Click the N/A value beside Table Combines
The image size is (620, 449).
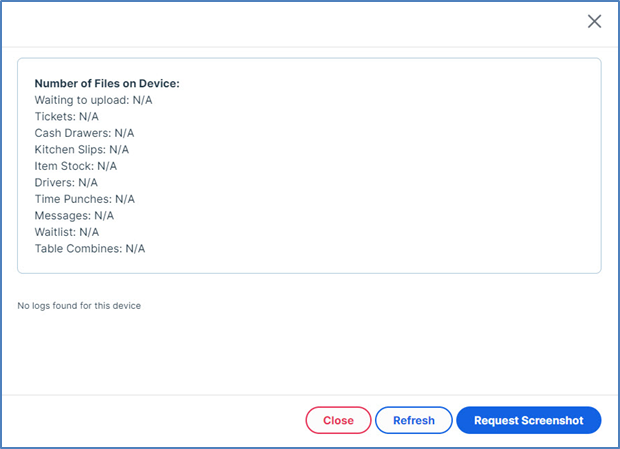(135, 248)
